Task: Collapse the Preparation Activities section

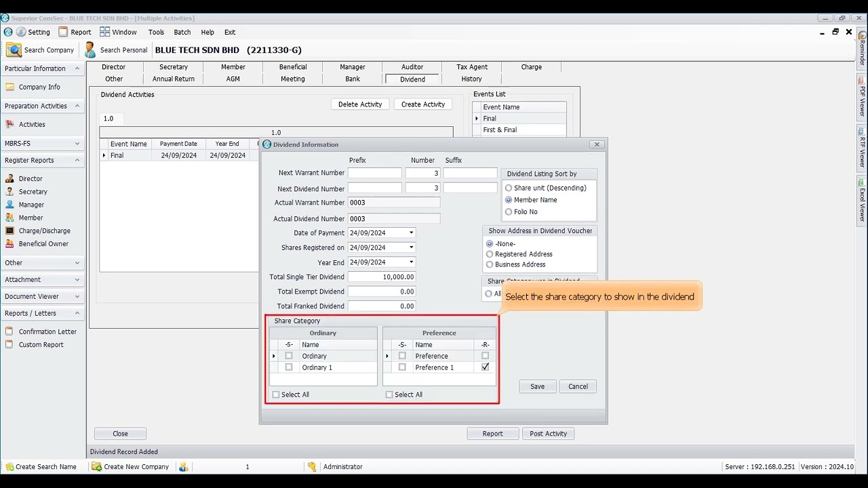Action: (77, 106)
